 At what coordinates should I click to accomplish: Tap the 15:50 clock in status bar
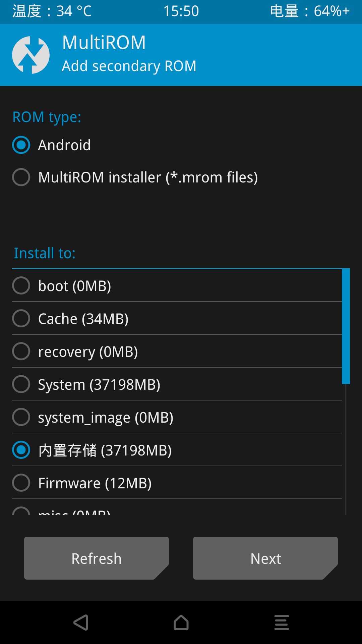[181, 11]
